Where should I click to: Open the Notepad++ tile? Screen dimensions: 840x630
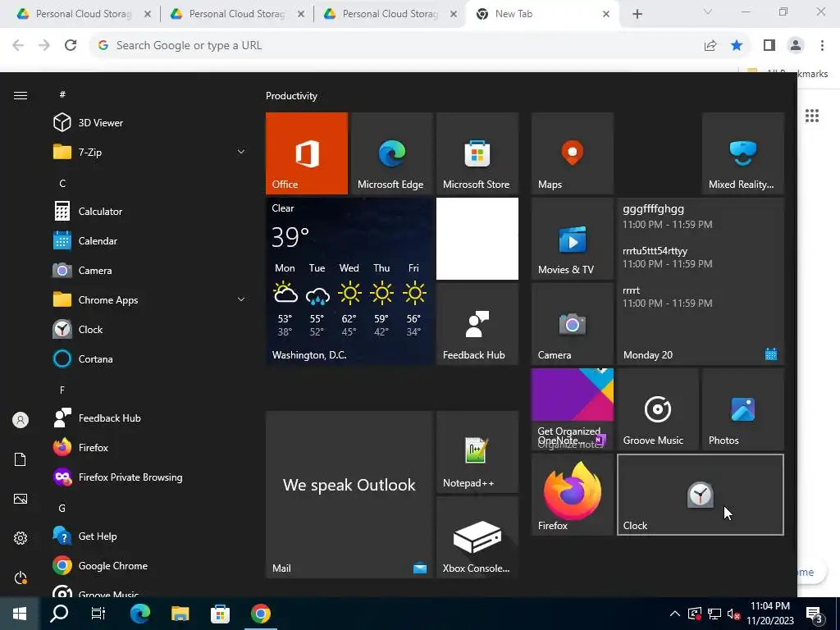(477, 452)
